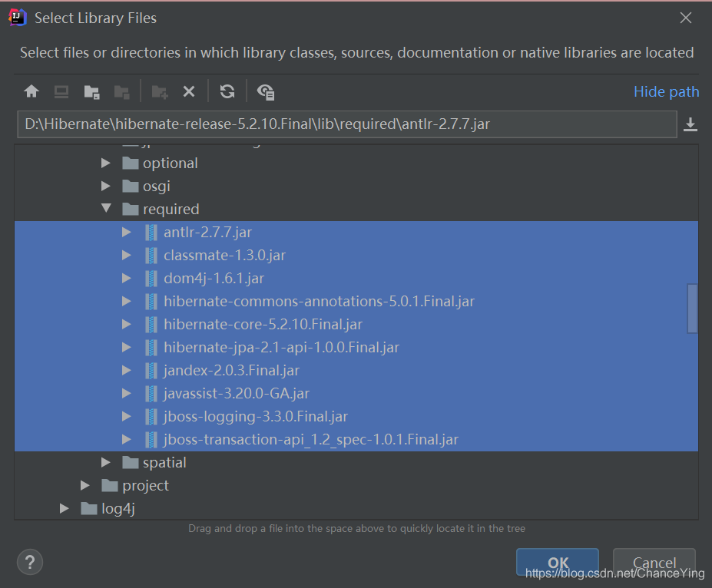Click the Hide path link
The width and height of the screenshot is (712, 588).
pyautogui.click(x=666, y=91)
